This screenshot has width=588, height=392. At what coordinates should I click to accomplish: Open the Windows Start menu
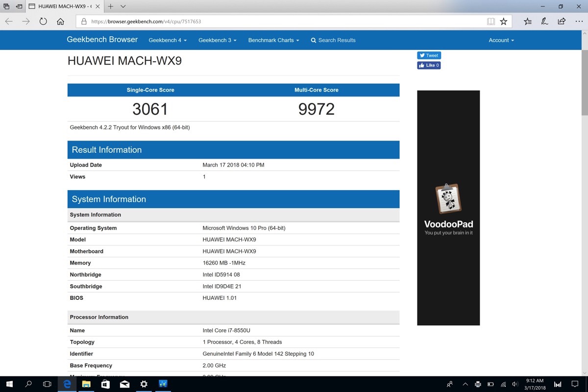tap(9, 384)
